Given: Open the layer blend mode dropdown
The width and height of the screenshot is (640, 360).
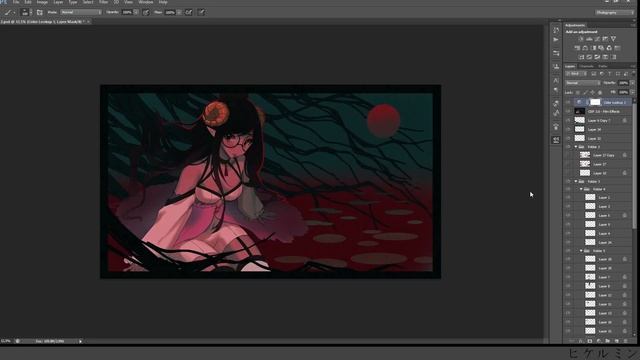Looking at the screenshot, I should click(x=582, y=83).
